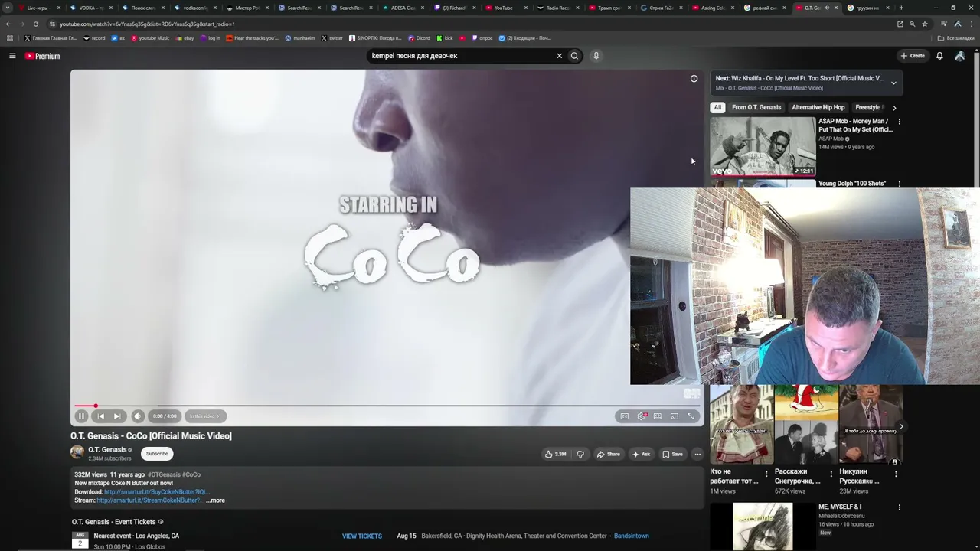Select the 'From O.T. Genasis' chip

coord(756,107)
